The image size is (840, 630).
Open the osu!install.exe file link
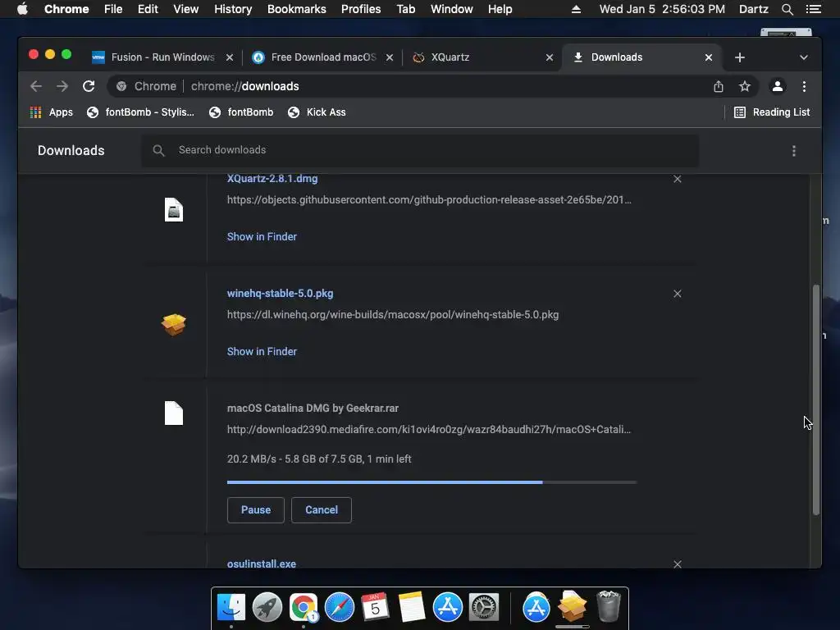262,564
